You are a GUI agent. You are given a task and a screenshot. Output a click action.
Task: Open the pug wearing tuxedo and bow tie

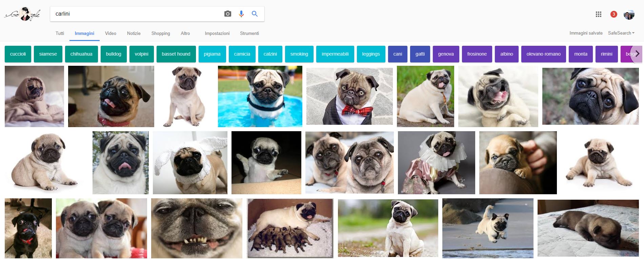[x=349, y=96]
